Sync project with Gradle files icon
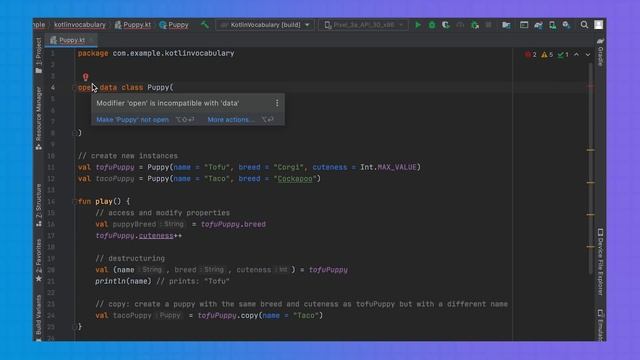Screen dimensions: 640x360 click(x=538, y=25)
